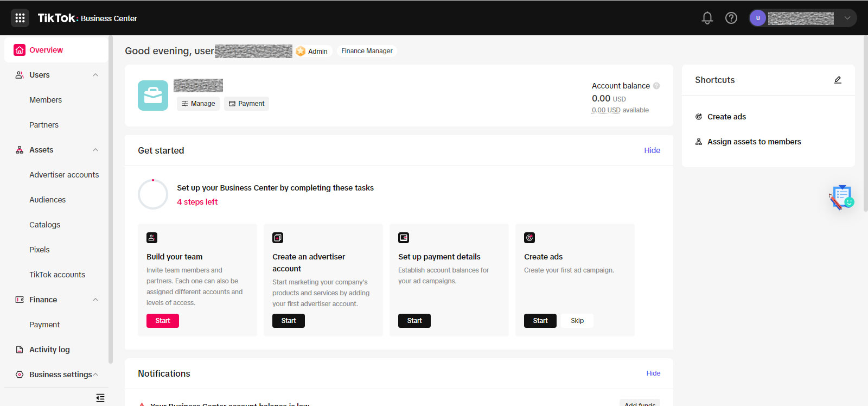
Task: Click the Set up payment details card icon
Action: pyautogui.click(x=404, y=238)
